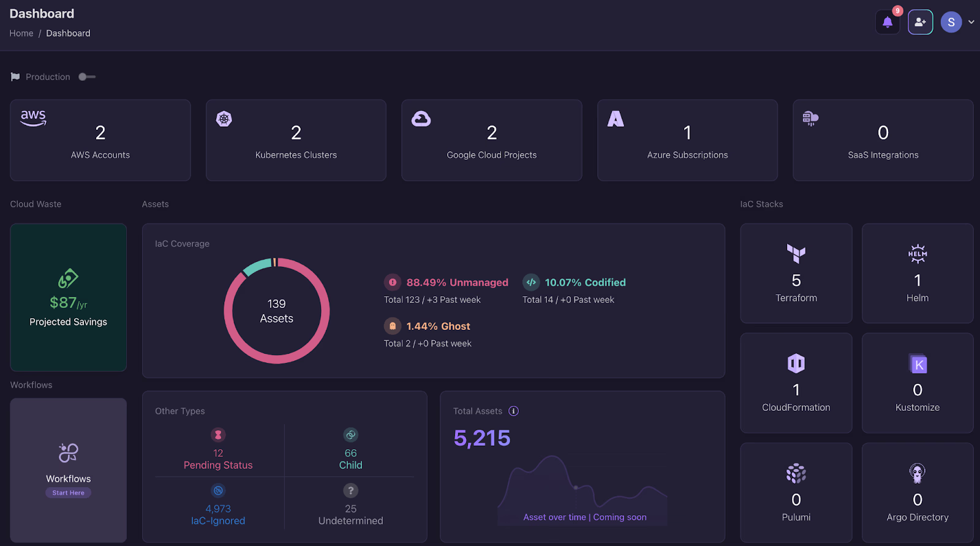The height and width of the screenshot is (546, 980).
Task: Click the Start Here button
Action: point(68,493)
